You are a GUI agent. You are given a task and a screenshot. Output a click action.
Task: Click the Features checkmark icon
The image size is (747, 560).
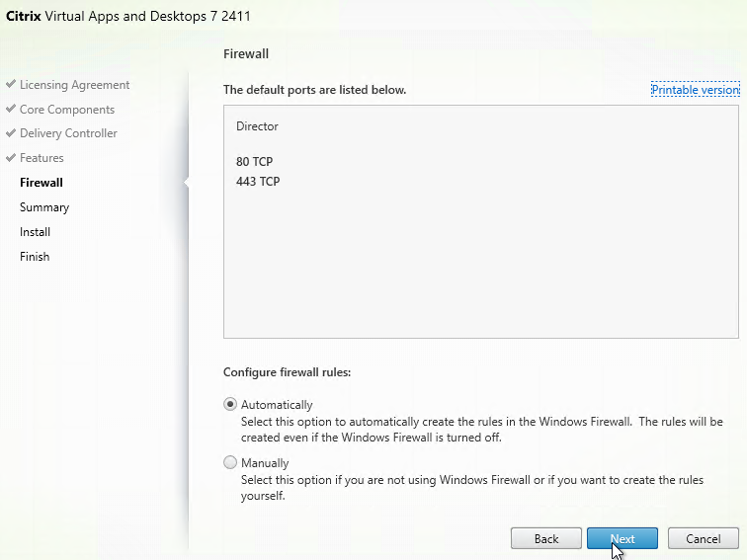11,157
